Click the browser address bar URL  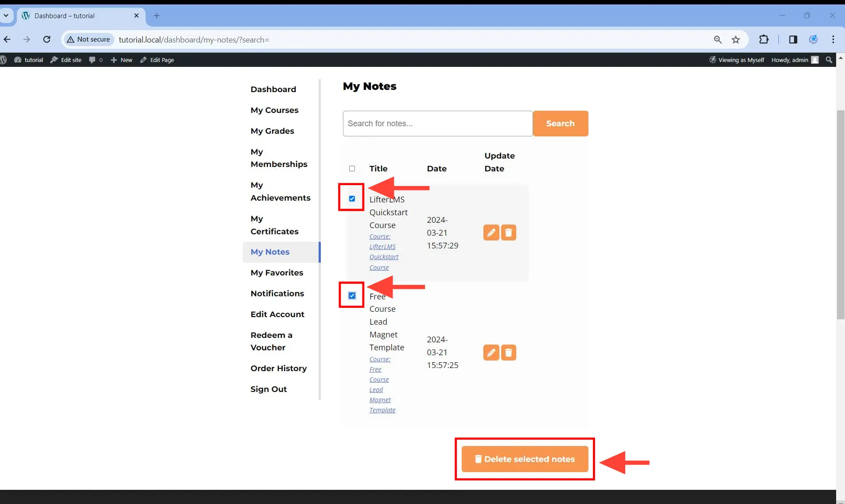point(194,39)
